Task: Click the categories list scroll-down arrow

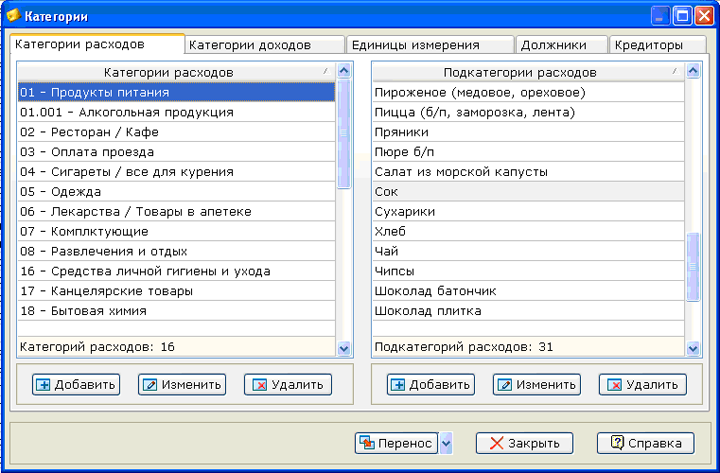Action: 344,349
